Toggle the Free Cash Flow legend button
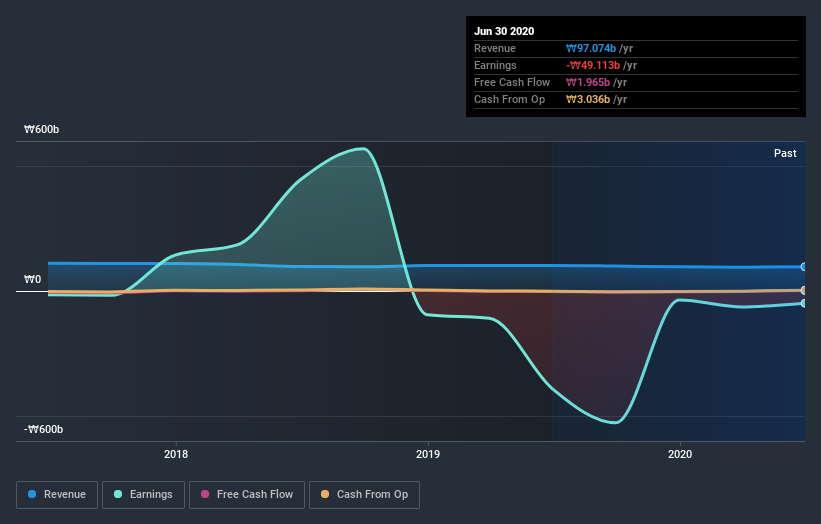Screen dimensions: 821x524 click(247, 495)
